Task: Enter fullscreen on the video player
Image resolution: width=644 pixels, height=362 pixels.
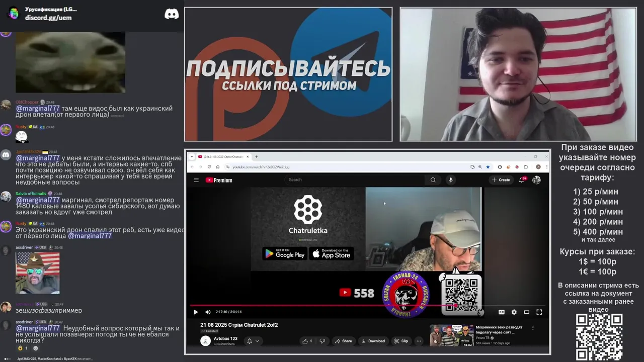Action: [539, 312]
